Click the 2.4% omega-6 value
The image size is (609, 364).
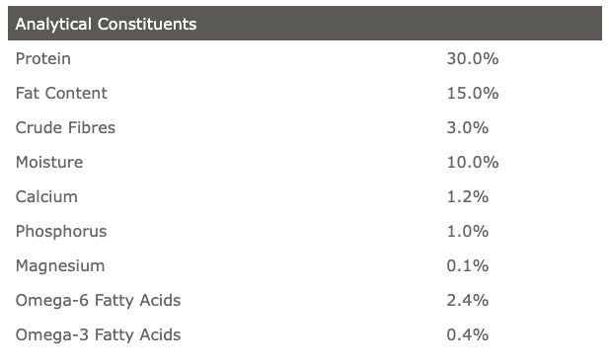[x=468, y=300]
